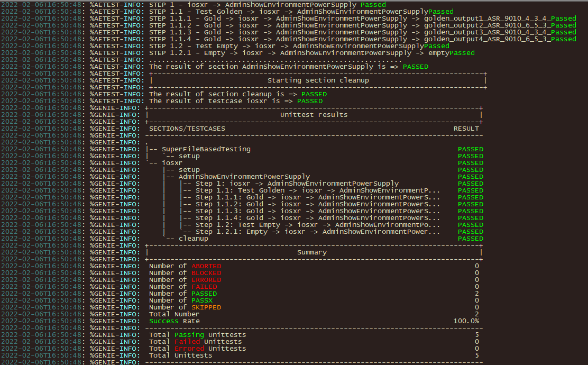
Task: Click 'golden_output1_ASR_9010_4_3_4_' text
Action: tap(487, 19)
